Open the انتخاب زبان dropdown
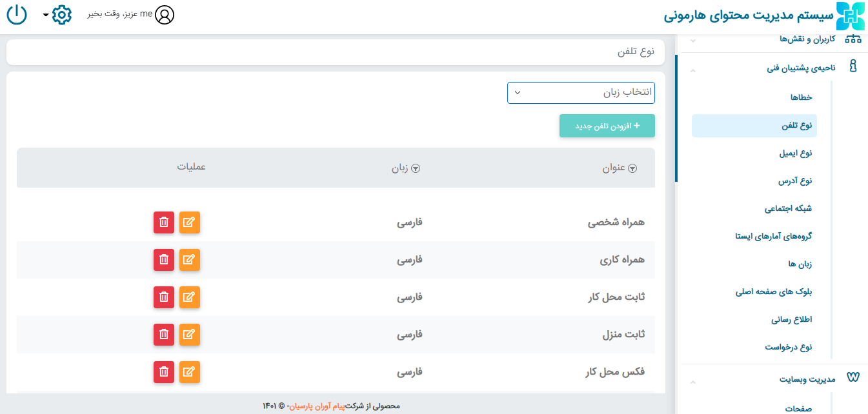 click(x=581, y=93)
